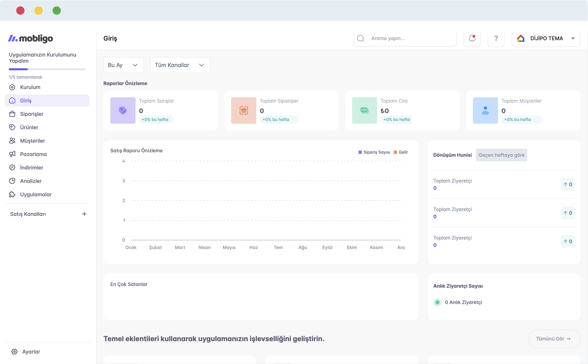Open Analizler from the sidebar menu
This screenshot has width=588, height=364.
point(31,181)
